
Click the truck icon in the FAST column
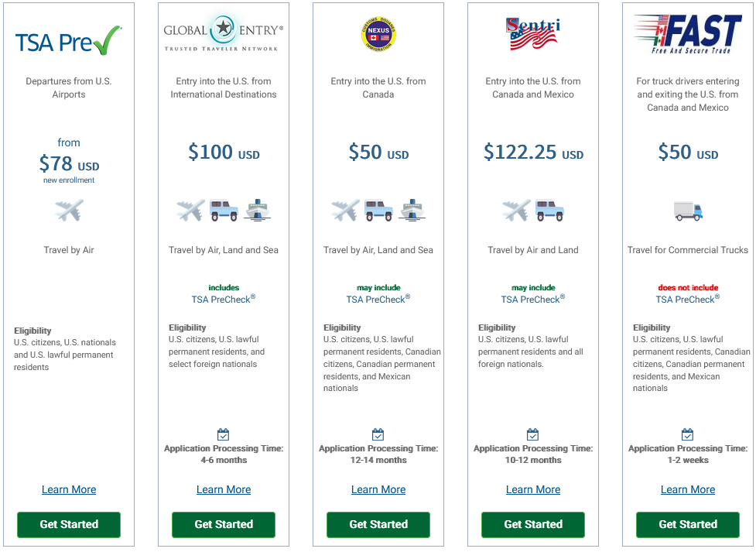[687, 210]
